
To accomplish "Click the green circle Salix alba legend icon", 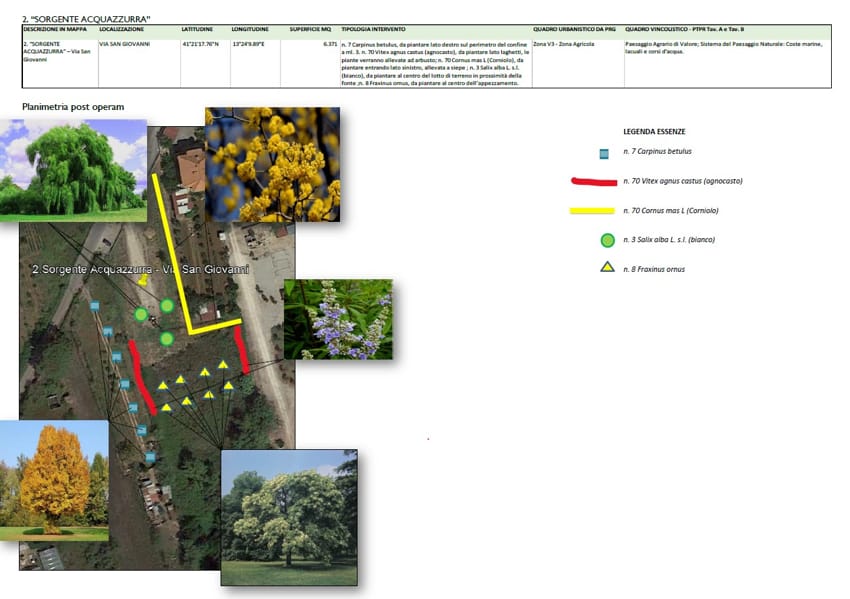I will pos(606,240).
